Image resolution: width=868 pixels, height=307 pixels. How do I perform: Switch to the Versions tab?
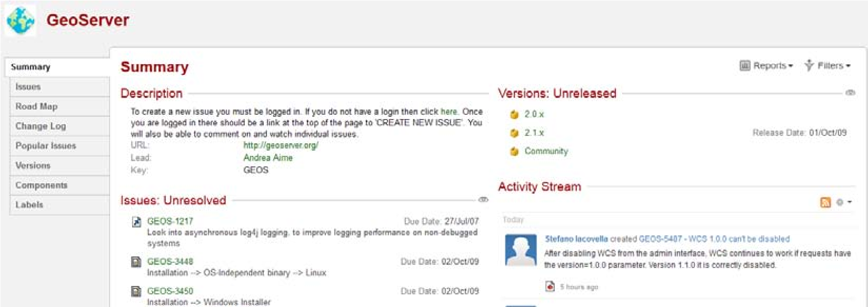59,165
